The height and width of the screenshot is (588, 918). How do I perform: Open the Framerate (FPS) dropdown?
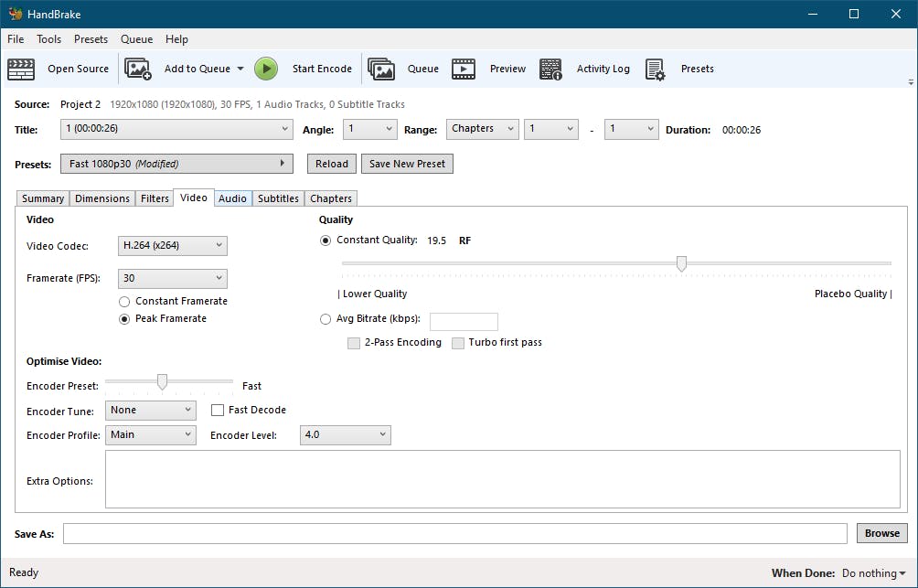[173, 279]
